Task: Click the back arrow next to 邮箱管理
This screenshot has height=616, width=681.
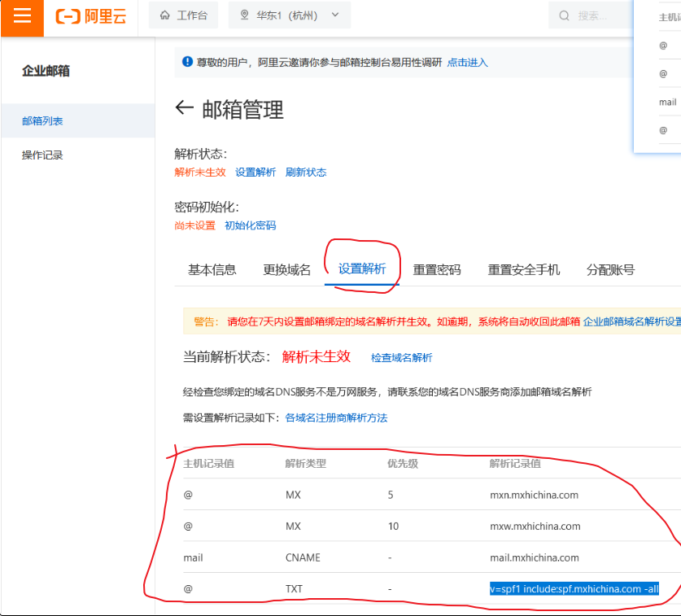Action: [184, 107]
